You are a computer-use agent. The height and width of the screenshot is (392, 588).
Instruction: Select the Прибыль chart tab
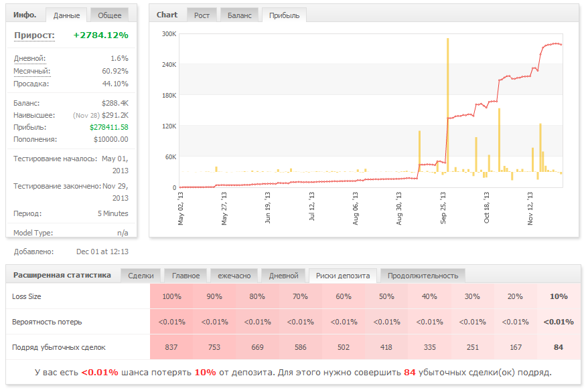coord(285,15)
